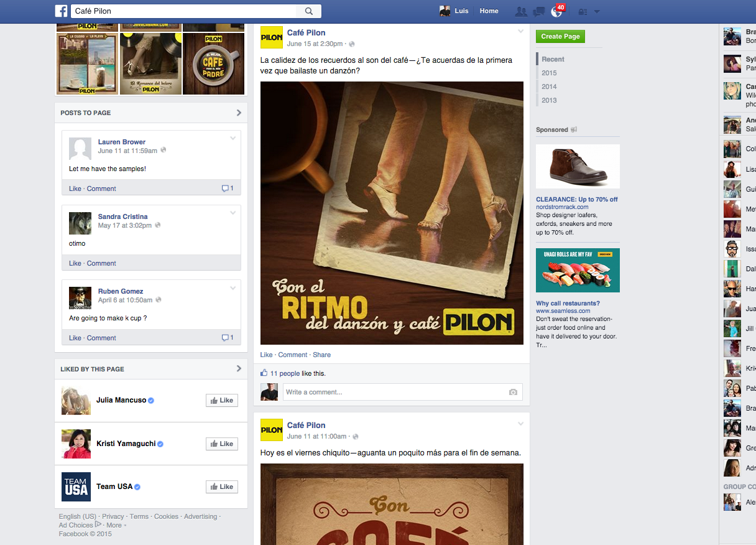Select 2015 in the timeline navigation
The width and height of the screenshot is (756, 545).
pyautogui.click(x=549, y=73)
